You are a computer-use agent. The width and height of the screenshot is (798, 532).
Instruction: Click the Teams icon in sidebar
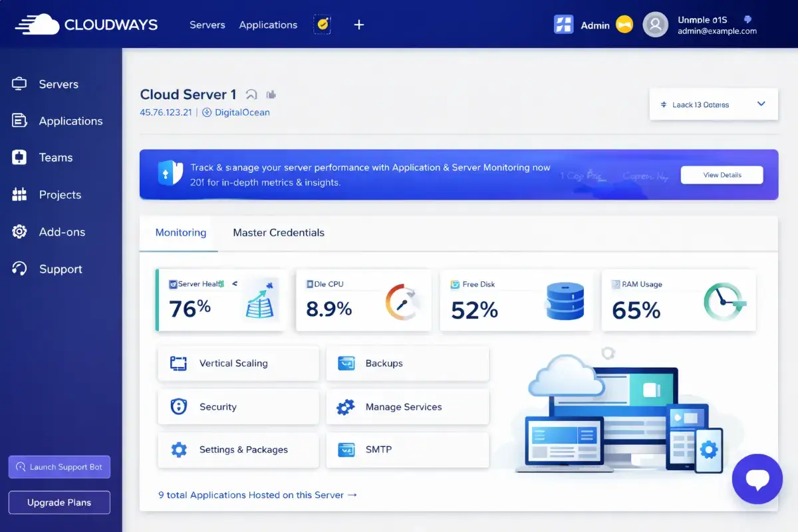tap(20, 157)
